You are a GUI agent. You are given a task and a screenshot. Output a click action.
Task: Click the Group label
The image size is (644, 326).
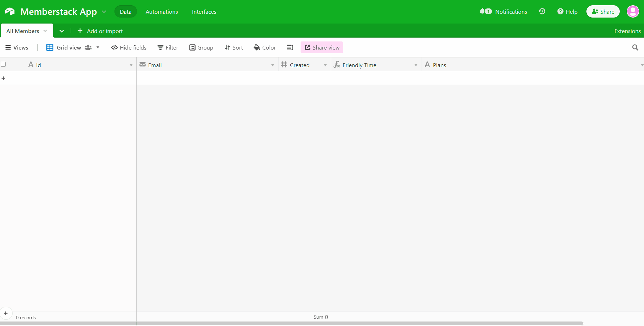coord(205,47)
